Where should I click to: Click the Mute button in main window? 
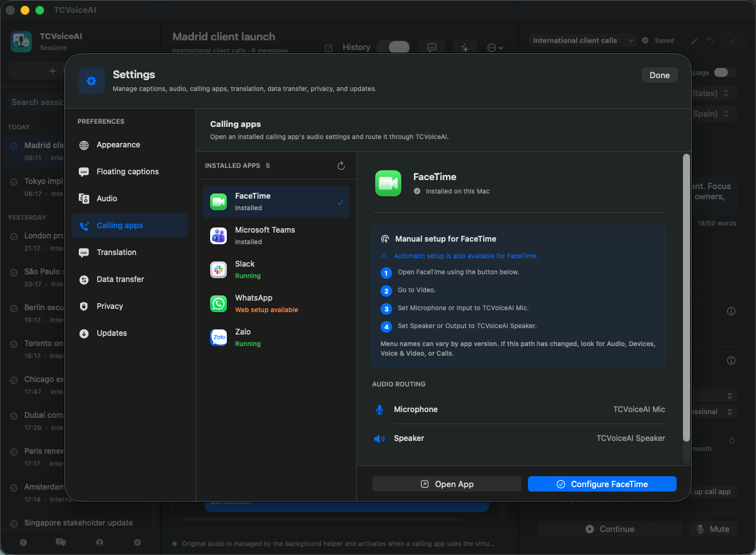pyautogui.click(x=712, y=529)
